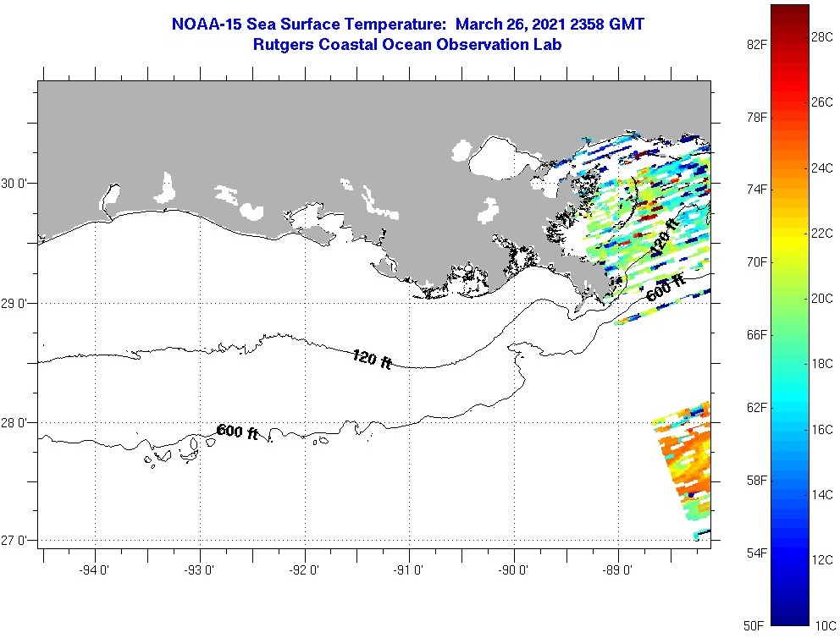The height and width of the screenshot is (638, 840).
Task: Click the '-94 0'' longitude label
Action: coord(94,570)
